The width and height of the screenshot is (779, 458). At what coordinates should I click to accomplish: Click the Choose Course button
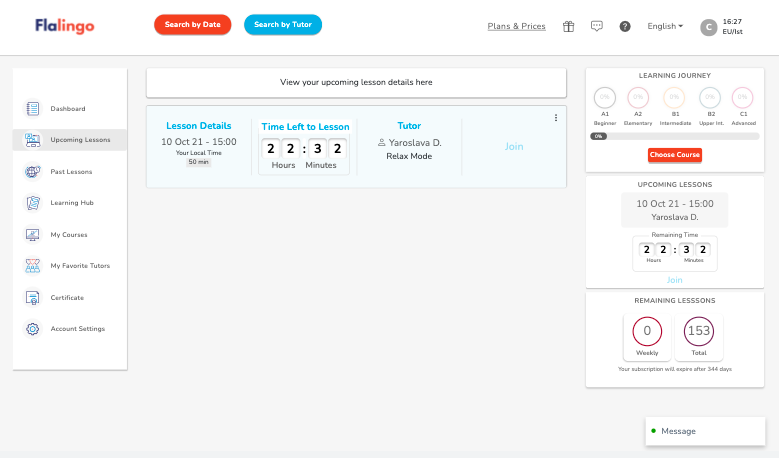click(675, 154)
